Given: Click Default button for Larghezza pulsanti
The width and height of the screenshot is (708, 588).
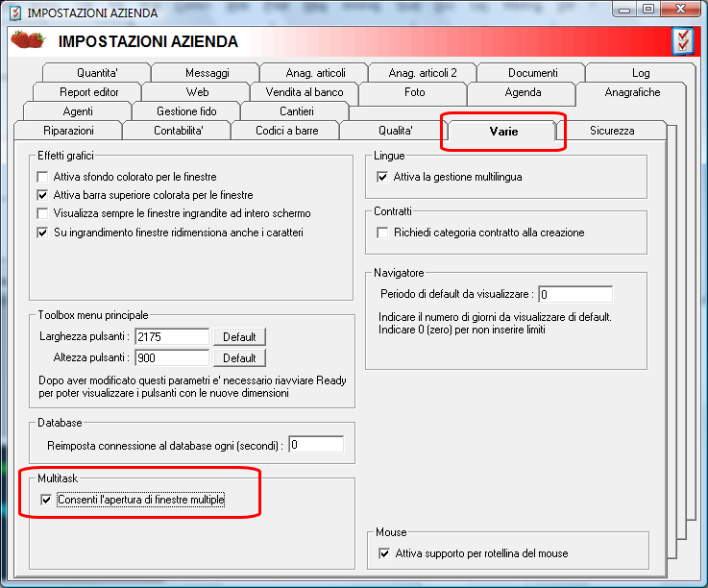Looking at the screenshot, I should (x=239, y=337).
